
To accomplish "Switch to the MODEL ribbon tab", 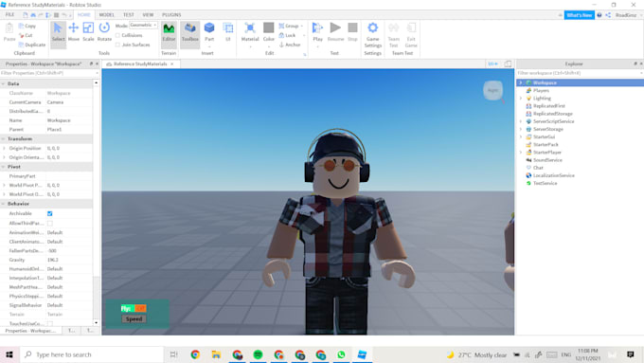I will pyautogui.click(x=106, y=15).
